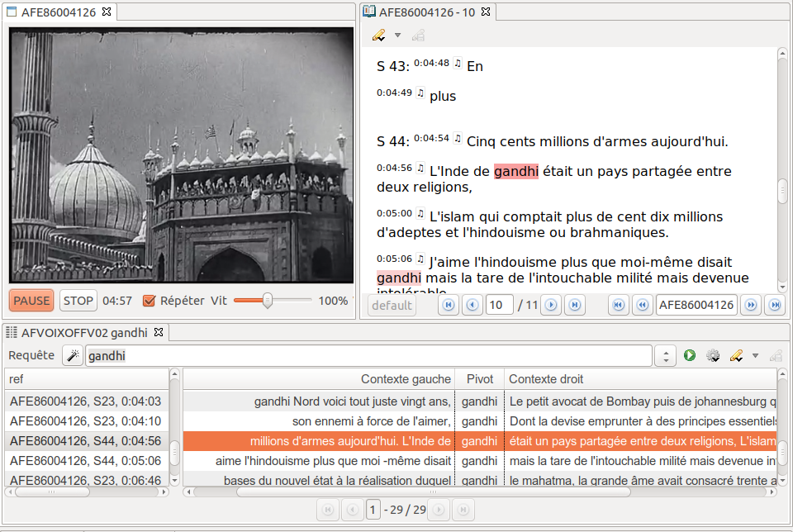
Task: Click the music note beside timestamp 0:05:00
Action: [x=420, y=213]
